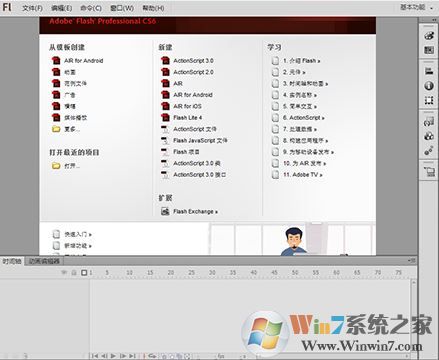Open the 文件(F) menu
This screenshot has width=439, height=360.
pyautogui.click(x=33, y=8)
